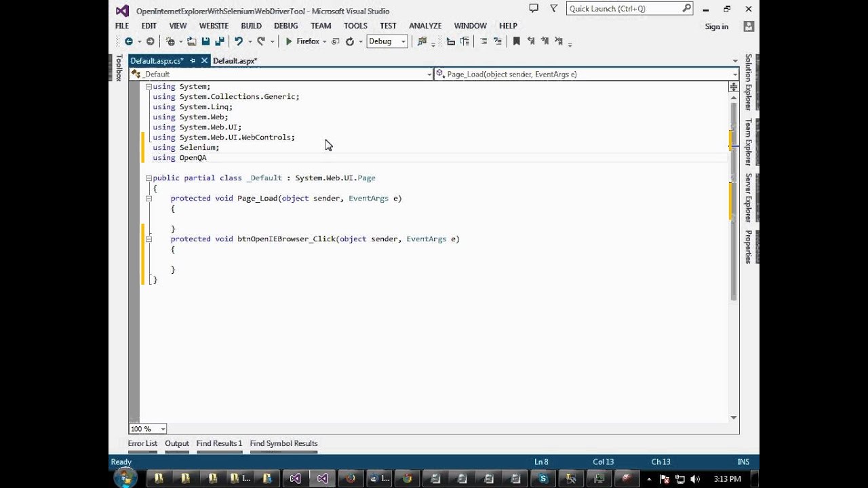Click inside the Quick Launch search box

(630, 9)
